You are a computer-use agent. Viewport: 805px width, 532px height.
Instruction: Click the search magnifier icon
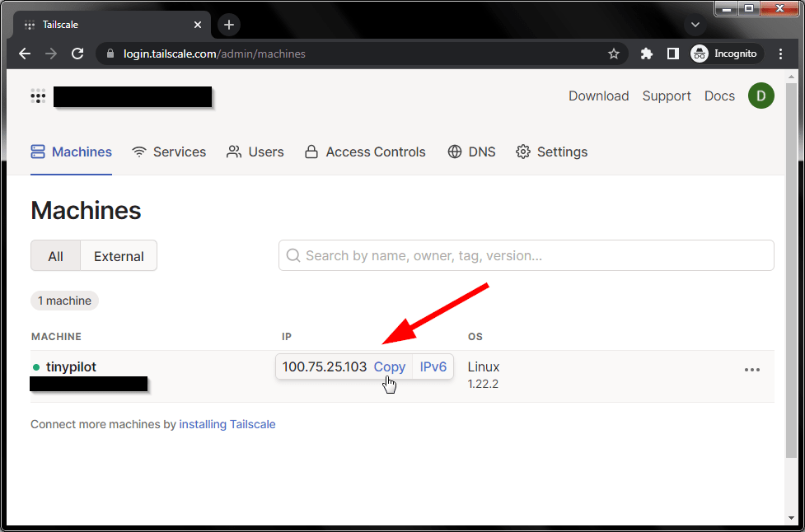293,255
